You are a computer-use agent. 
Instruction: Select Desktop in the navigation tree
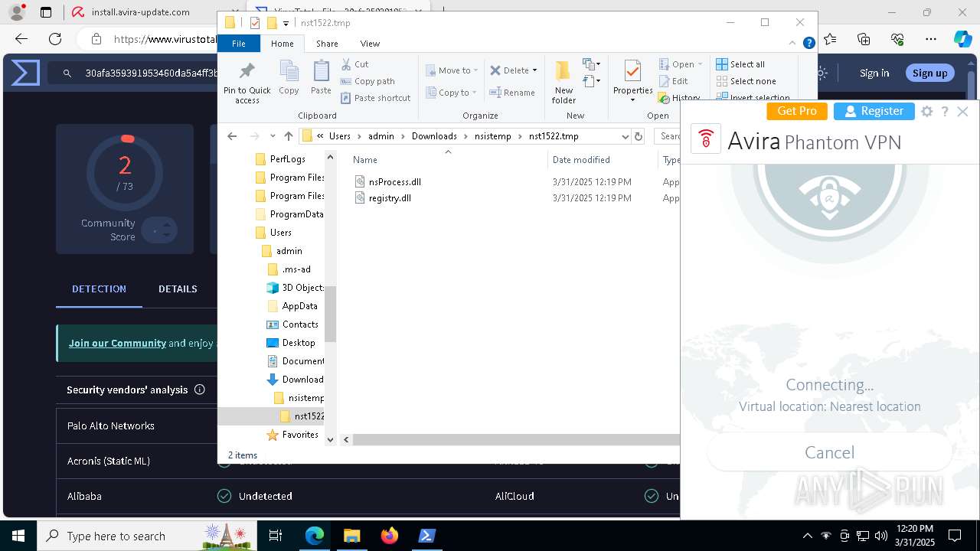299,343
